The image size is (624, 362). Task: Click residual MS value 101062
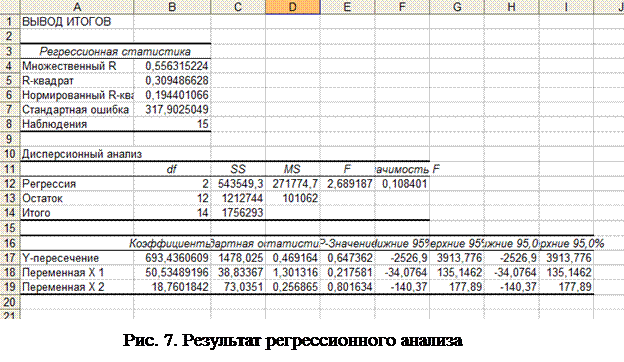click(x=292, y=198)
